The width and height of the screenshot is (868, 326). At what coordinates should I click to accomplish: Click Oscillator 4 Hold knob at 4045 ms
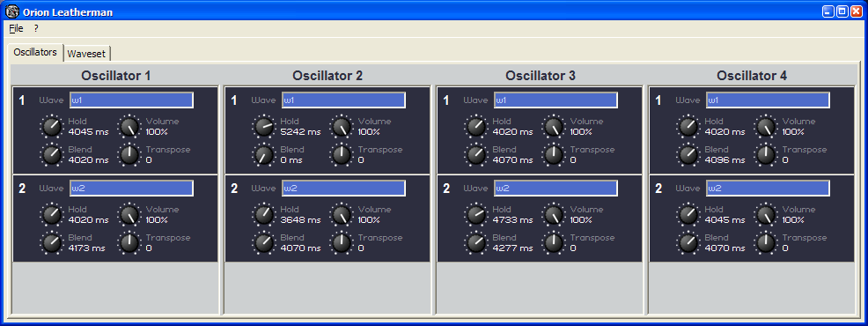tap(688, 215)
